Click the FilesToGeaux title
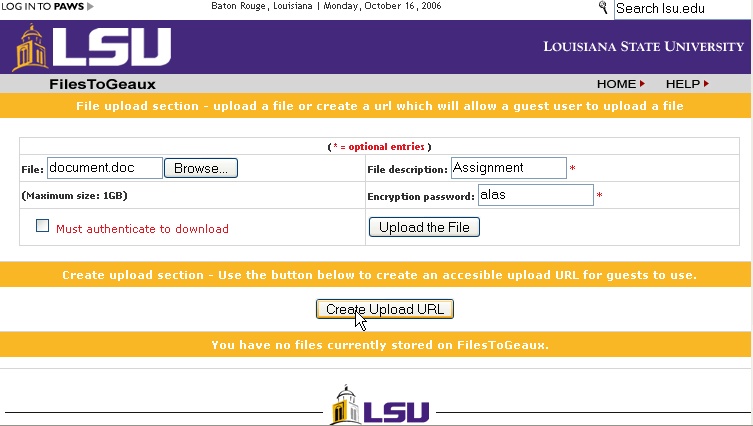Viewport: 753px width, 426px height. [102, 85]
